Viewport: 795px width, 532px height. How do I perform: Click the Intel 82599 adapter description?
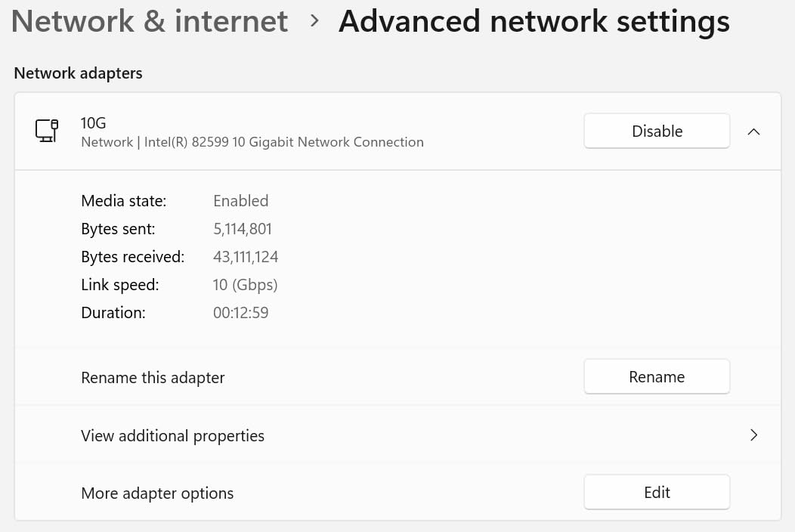pos(252,142)
